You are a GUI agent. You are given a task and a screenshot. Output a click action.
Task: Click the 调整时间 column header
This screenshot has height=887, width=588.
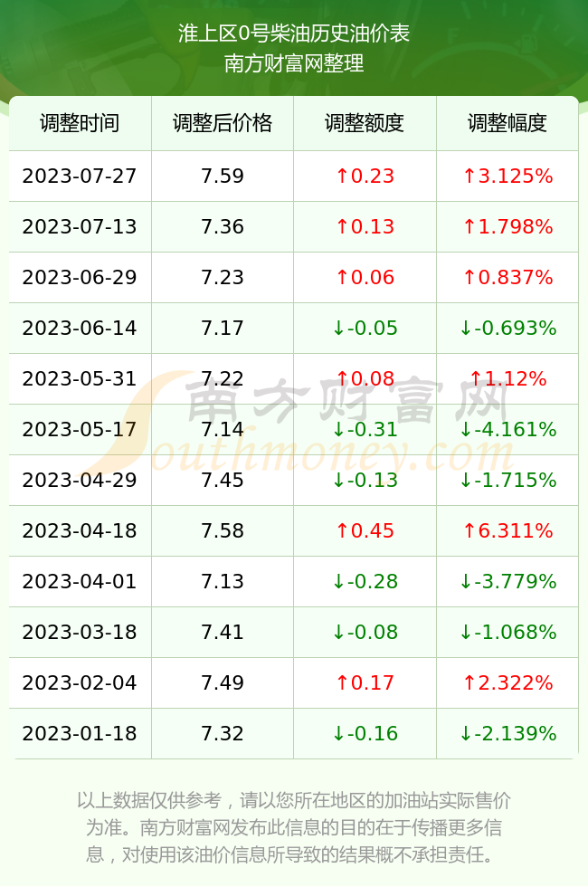pyautogui.click(x=80, y=123)
